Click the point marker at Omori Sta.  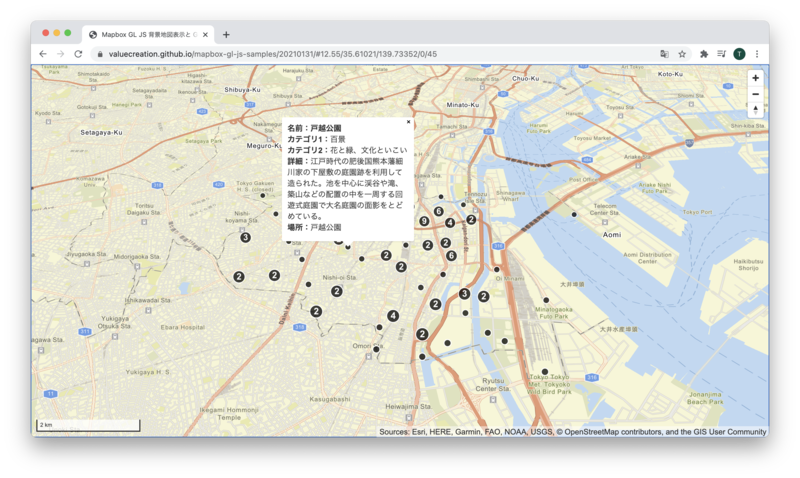(x=376, y=349)
